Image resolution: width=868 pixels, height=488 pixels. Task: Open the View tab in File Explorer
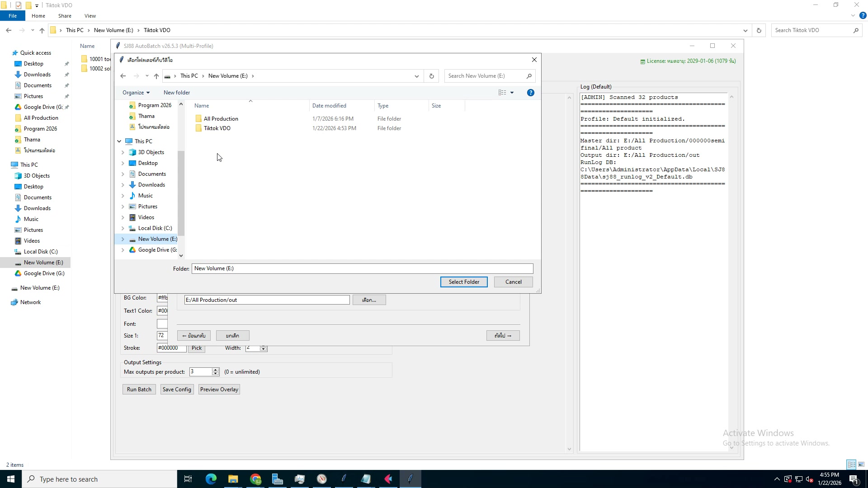tap(90, 16)
